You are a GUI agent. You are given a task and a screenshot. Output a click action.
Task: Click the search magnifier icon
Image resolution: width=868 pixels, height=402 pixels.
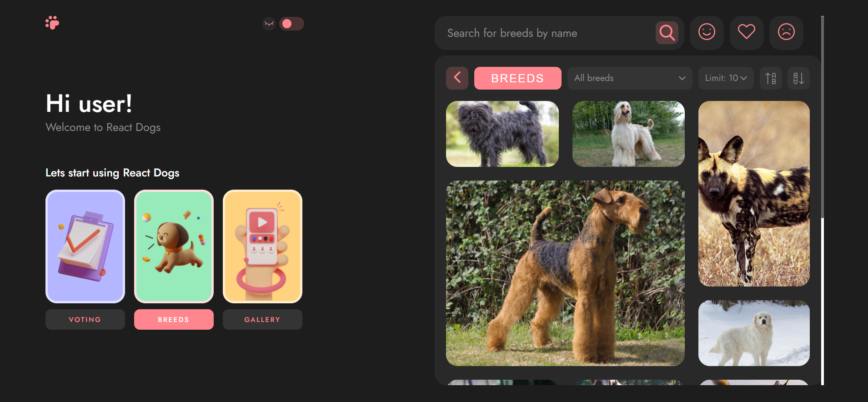click(667, 33)
